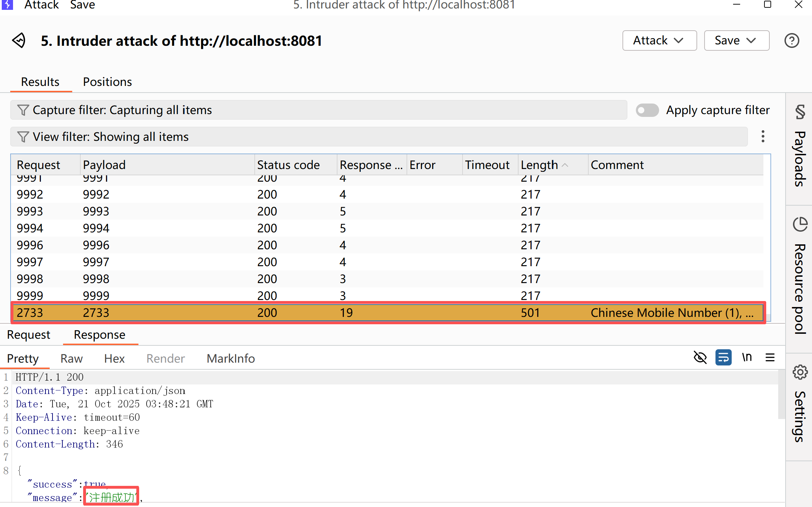The height and width of the screenshot is (507, 812).
Task: Open the MarkInfo response view
Action: click(x=231, y=358)
